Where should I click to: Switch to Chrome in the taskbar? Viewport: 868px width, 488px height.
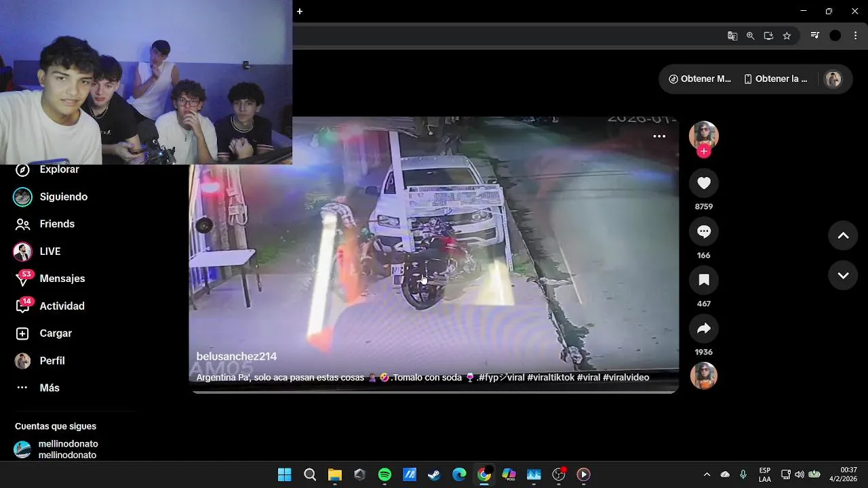click(484, 474)
